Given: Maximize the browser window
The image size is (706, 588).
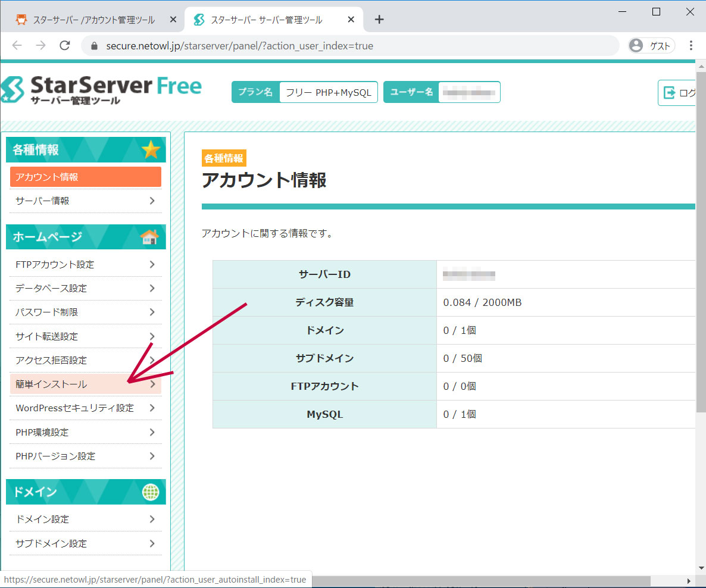Looking at the screenshot, I should pos(656,12).
